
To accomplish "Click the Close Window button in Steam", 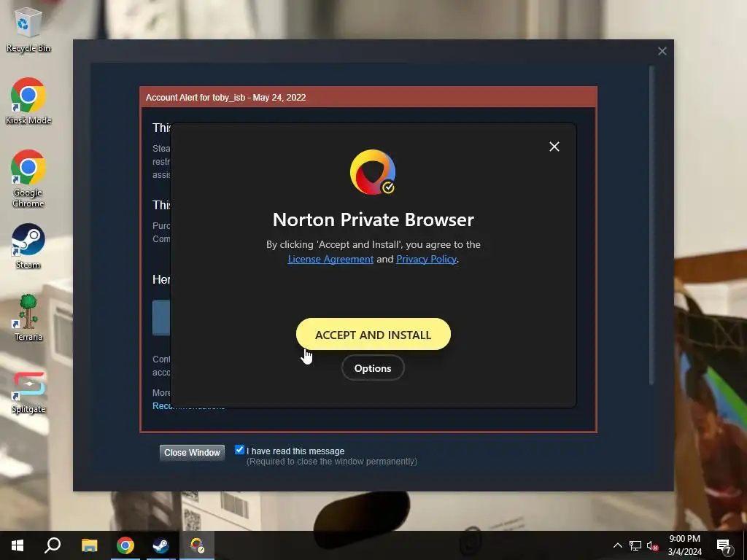I will point(192,452).
